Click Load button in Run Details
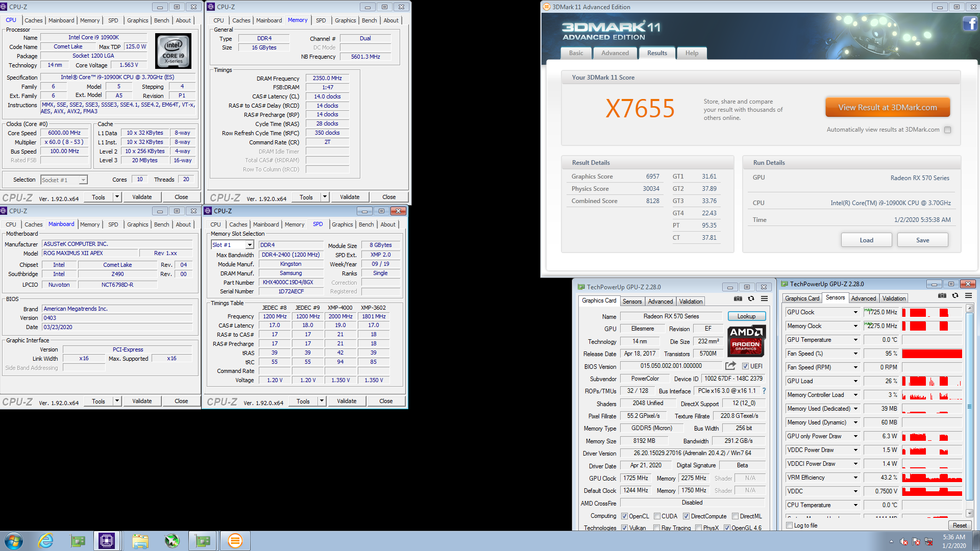 tap(866, 240)
